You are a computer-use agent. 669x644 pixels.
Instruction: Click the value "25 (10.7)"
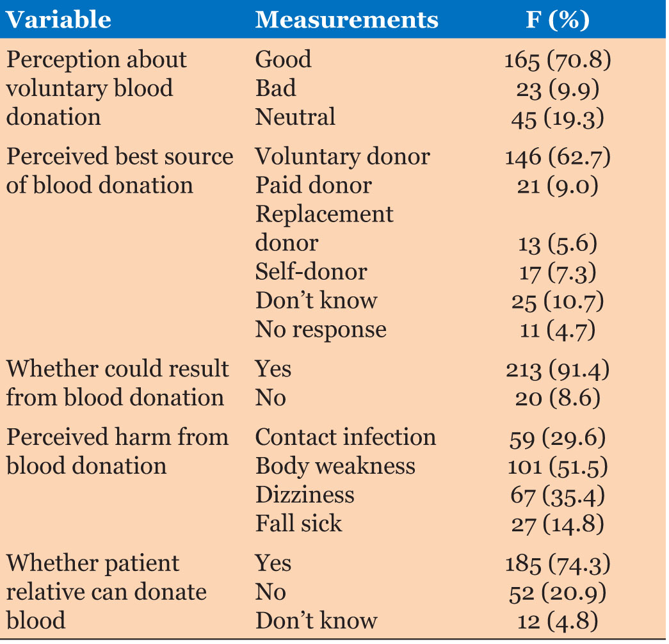tap(557, 301)
